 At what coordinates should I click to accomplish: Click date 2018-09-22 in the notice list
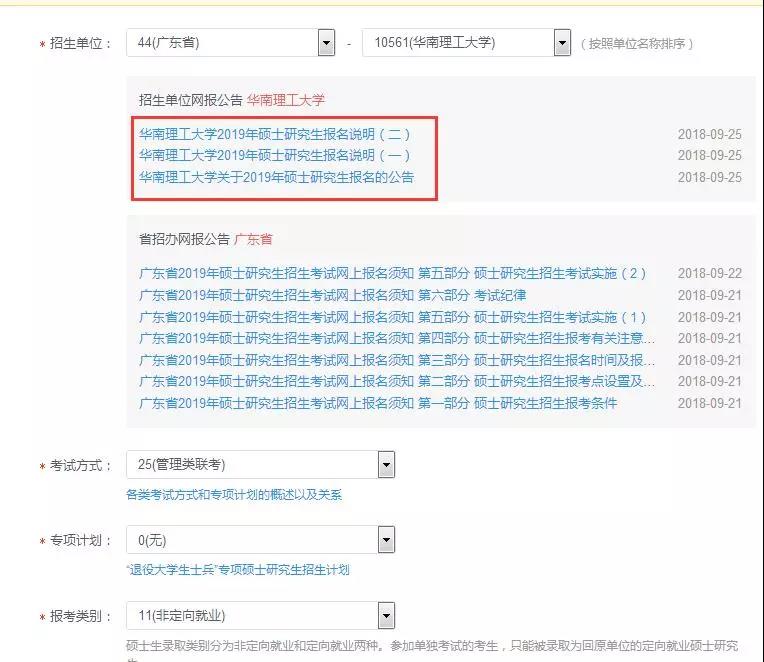[x=709, y=274]
